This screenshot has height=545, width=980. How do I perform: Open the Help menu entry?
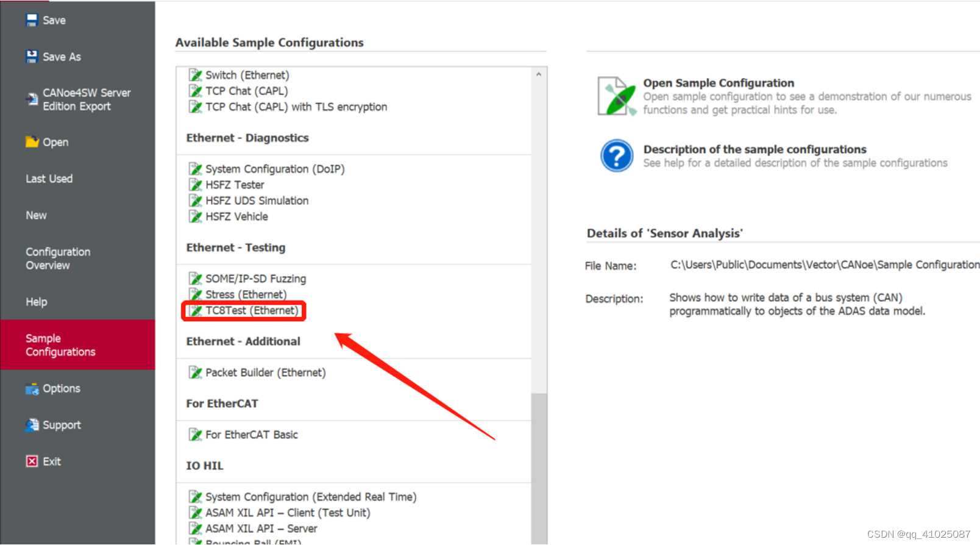tap(36, 302)
